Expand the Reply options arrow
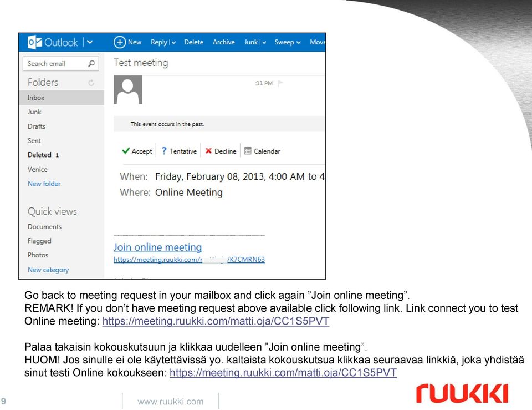The width and height of the screenshot is (532, 410). [x=173, y=43]
